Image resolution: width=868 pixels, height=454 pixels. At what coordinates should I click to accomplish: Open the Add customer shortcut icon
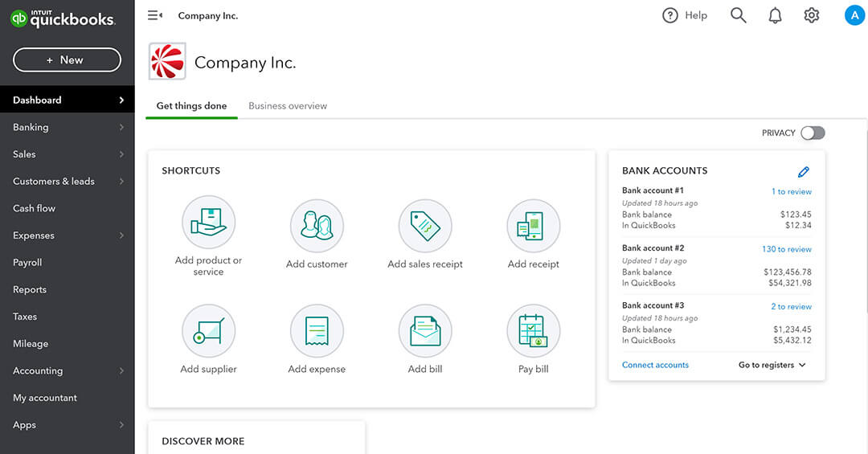(x=317, y=226)
